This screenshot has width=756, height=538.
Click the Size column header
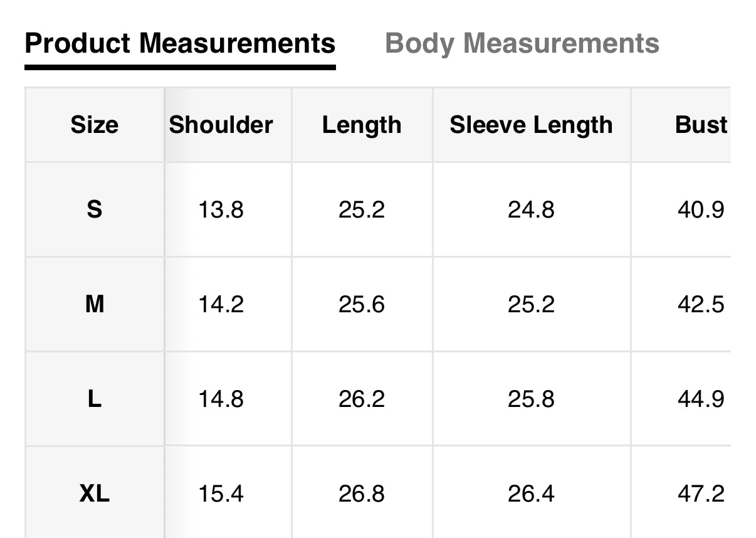click(x=94, y=125)
